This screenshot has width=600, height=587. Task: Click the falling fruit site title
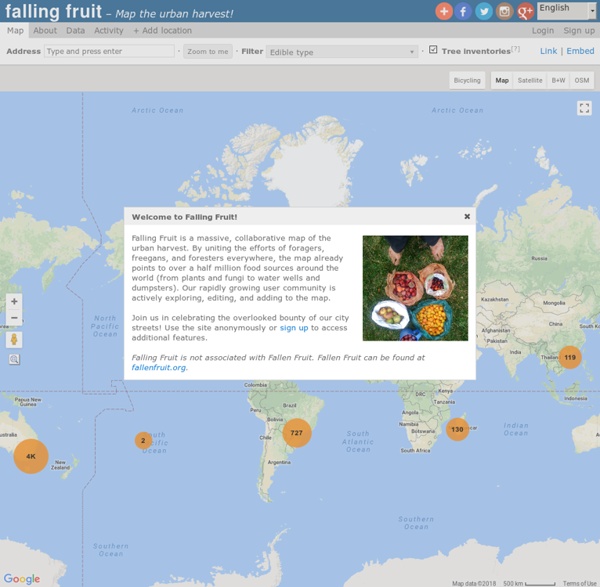(53, 11)
